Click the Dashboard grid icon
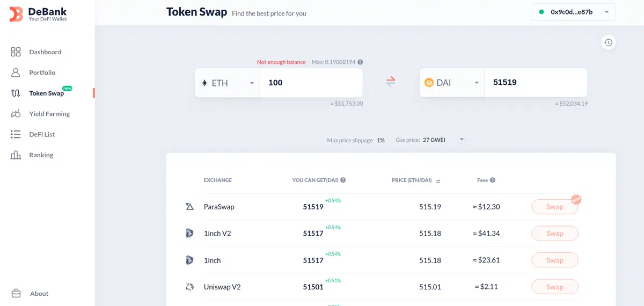This screenshot has width=644, height=306. [16, 52]
